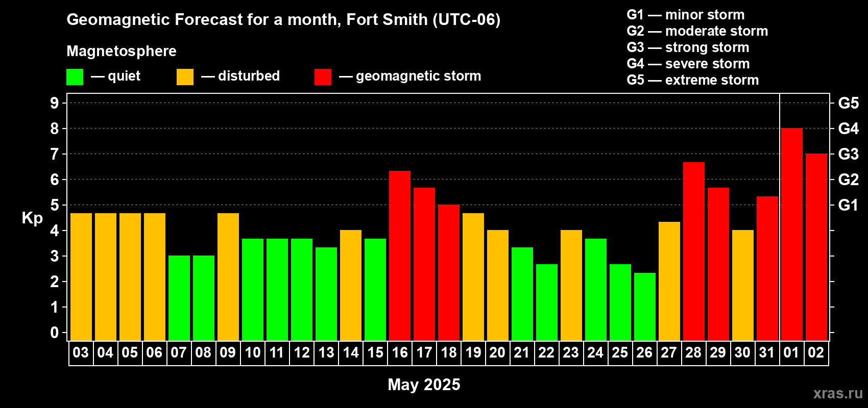
Task: Click the '— quiet' legend text
Action: pyautogui.click(x=115, y=76)
